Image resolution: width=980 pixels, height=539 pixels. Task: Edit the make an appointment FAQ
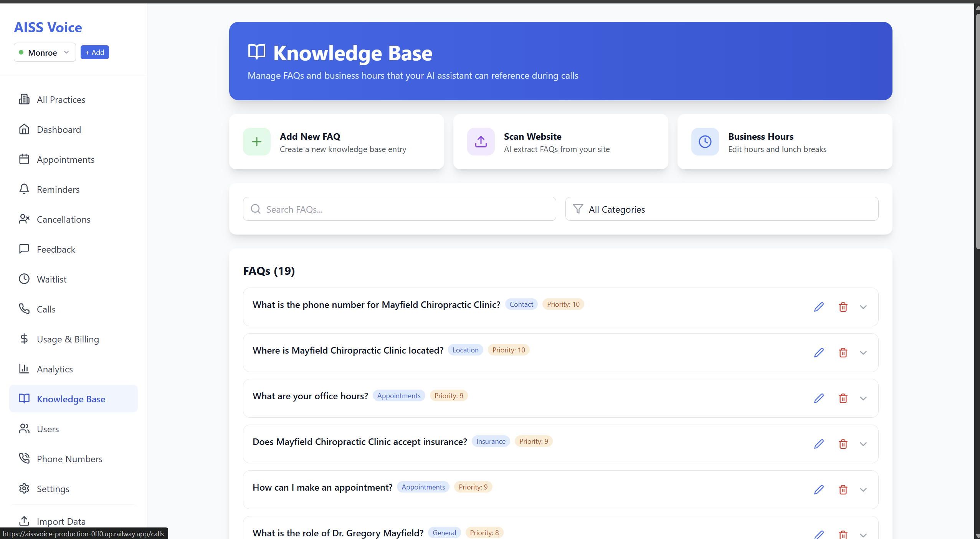[819, 489]
